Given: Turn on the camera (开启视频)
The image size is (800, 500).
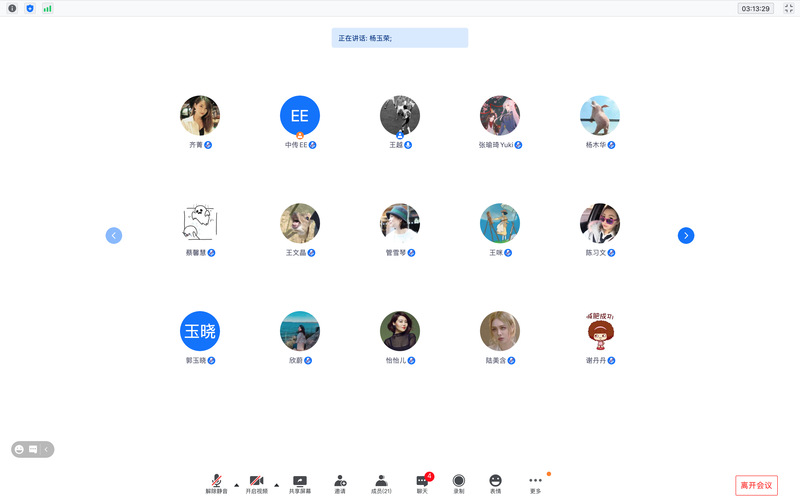Looking at the screenshot, I should 257,482.
